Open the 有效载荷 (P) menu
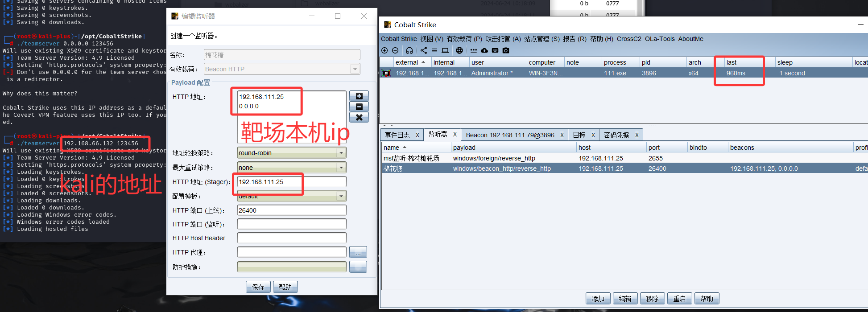 tap(464, 39)
